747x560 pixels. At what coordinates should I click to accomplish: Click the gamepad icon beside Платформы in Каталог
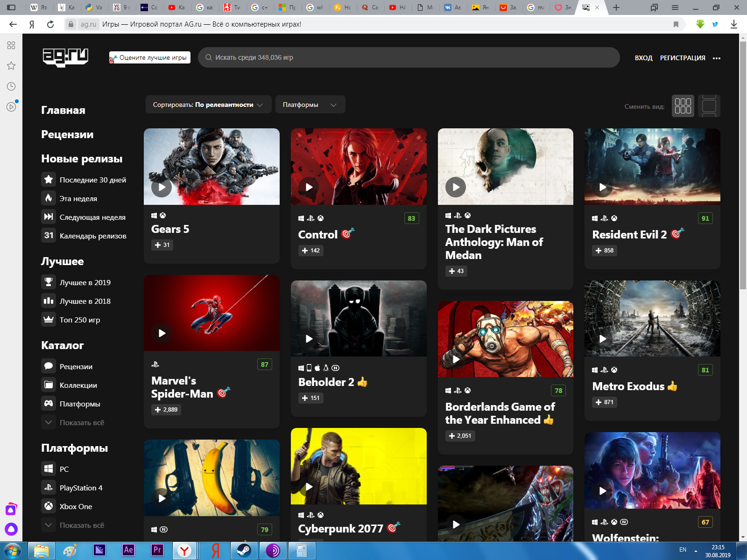(x=49, y=403)
